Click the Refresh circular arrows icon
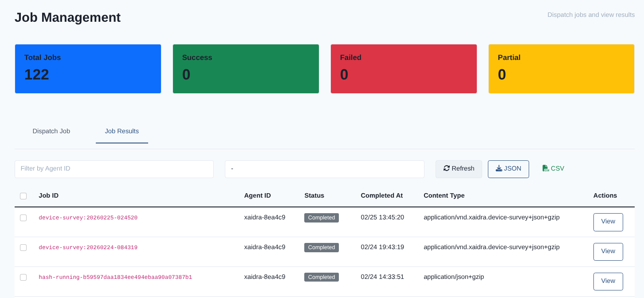 click(x=447, y=168)
